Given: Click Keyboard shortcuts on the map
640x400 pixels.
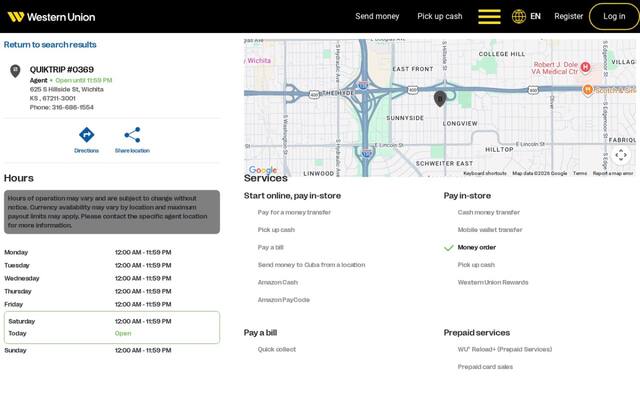Looking at the screenshot, I should point(485,173).
